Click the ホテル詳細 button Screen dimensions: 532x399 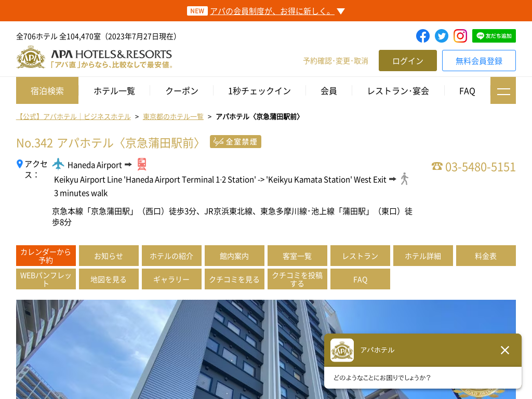(x=423, y=256)
